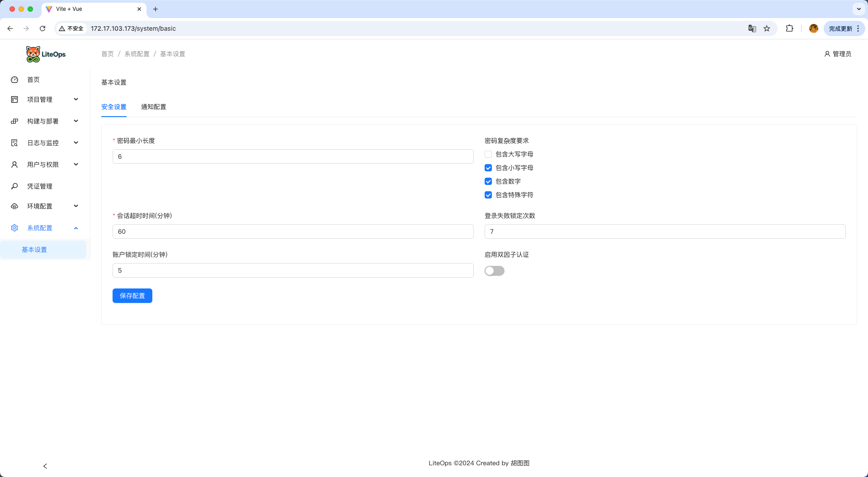The height and width of the screenshot is (477, 868).
Task: Click the Google Translate icon in address bar
Action: (752, 28)
